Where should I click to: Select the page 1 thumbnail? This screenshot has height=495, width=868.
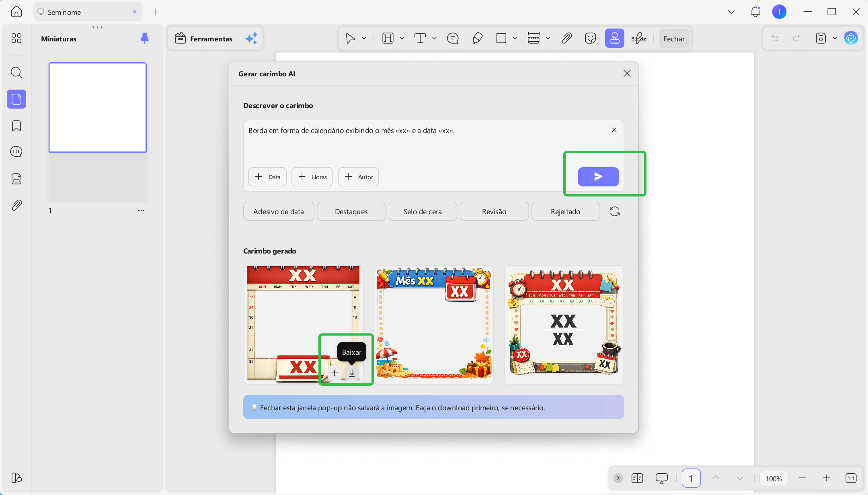point(98,107)
